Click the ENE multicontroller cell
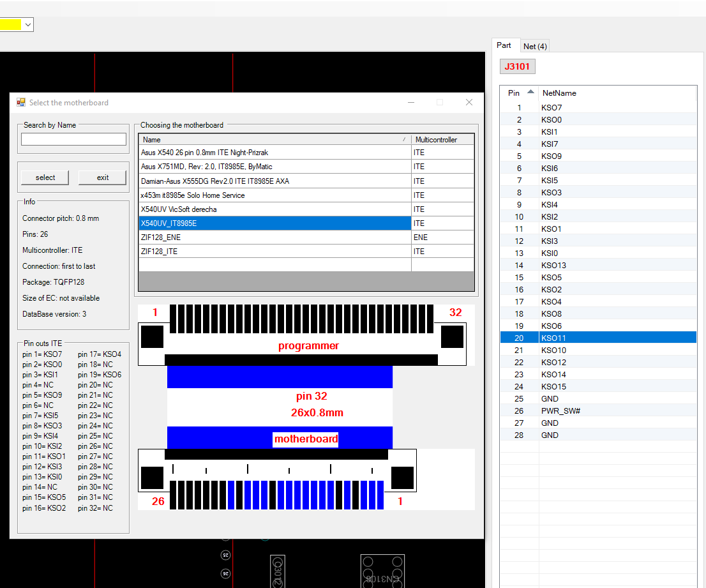706x588 pixels. click(x=442, y=237)
